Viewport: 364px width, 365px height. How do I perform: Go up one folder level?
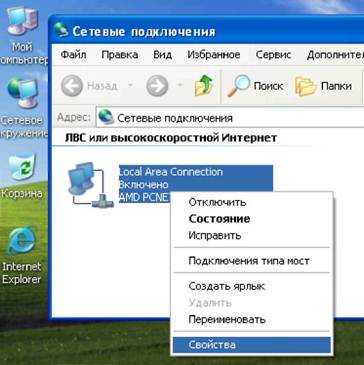(x=204, y=86)
